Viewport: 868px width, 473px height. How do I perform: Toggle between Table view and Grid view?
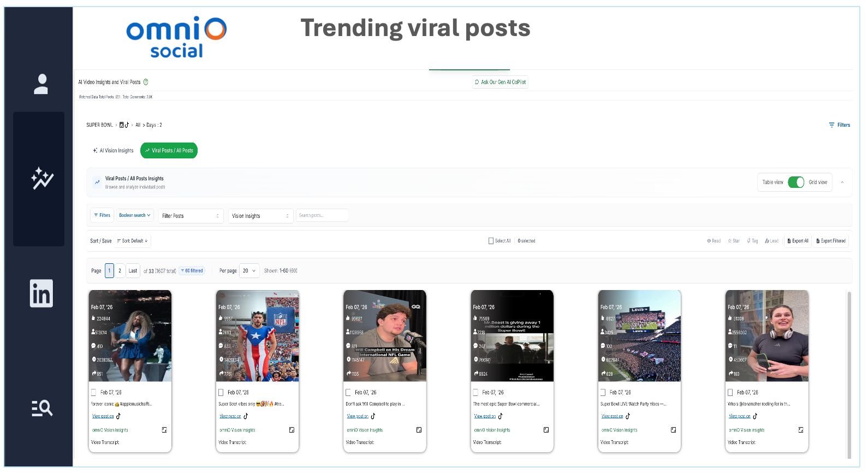pos(795,182)
